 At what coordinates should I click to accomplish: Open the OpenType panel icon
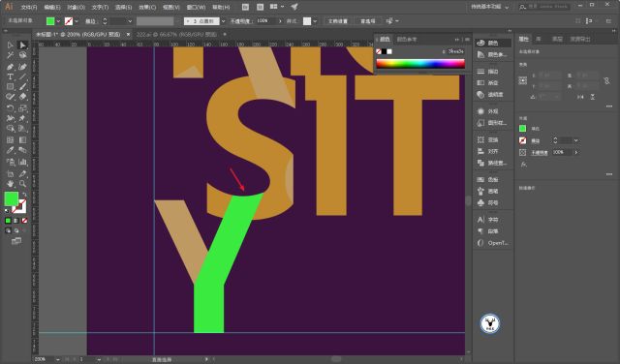pos(493,243)
